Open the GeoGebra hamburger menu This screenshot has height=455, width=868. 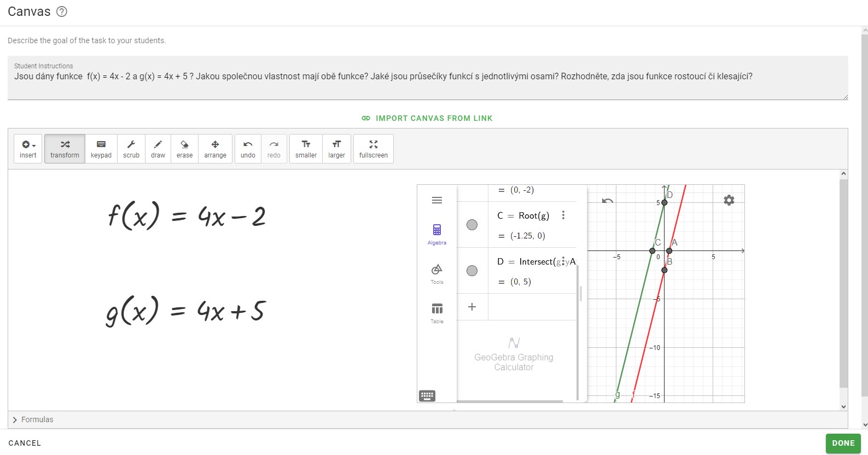click(437, 200)
